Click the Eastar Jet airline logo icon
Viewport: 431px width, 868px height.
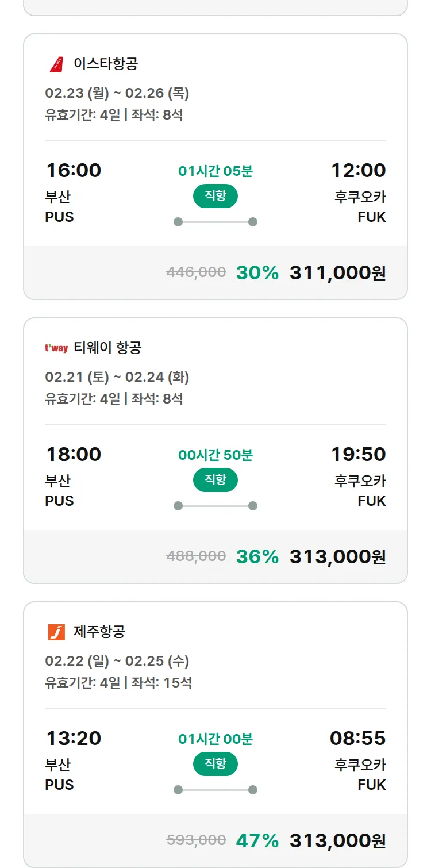point(56,64)
